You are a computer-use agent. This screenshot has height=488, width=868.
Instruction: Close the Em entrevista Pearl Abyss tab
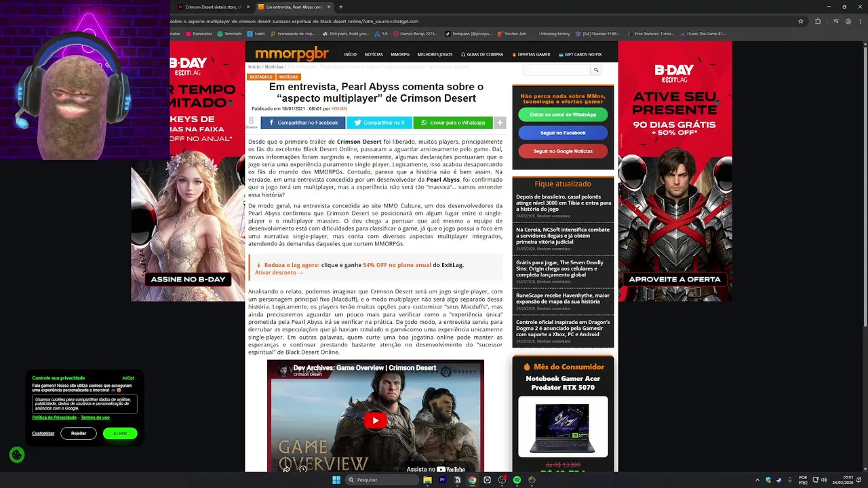click(329, 7)
